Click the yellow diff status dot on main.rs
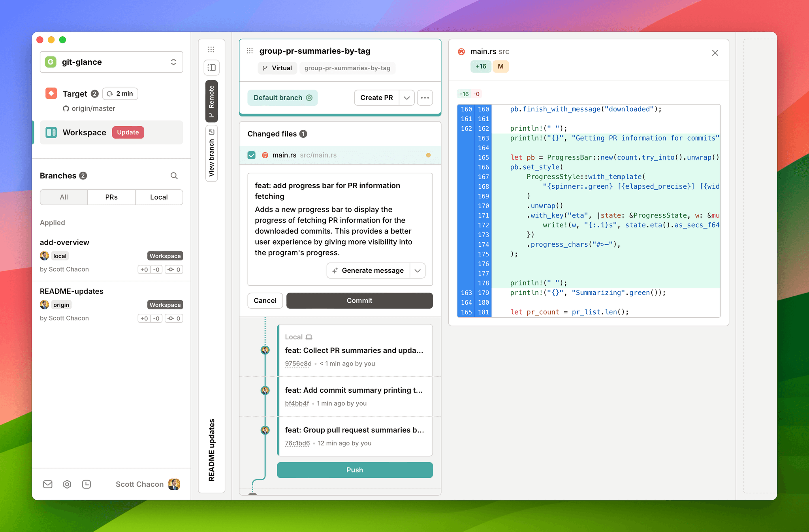 point(428,155)
